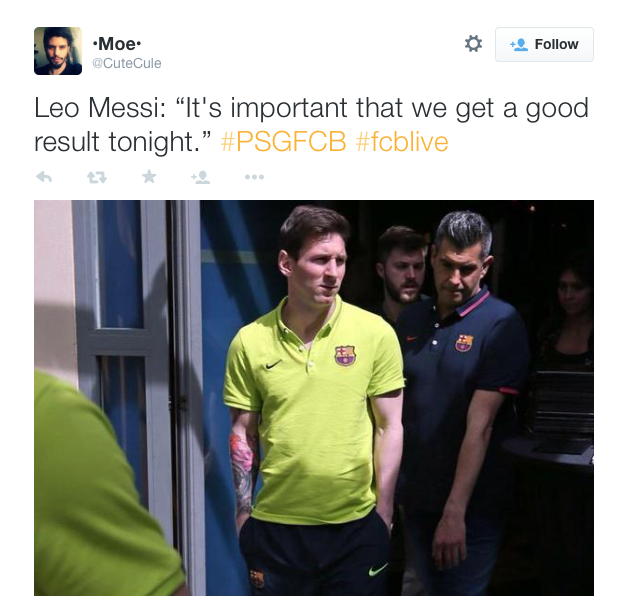The height and width of the screenshot is (614, 632).
Task: Click the Barcelona crest on the dark shorts
Action: coord(257,579)
